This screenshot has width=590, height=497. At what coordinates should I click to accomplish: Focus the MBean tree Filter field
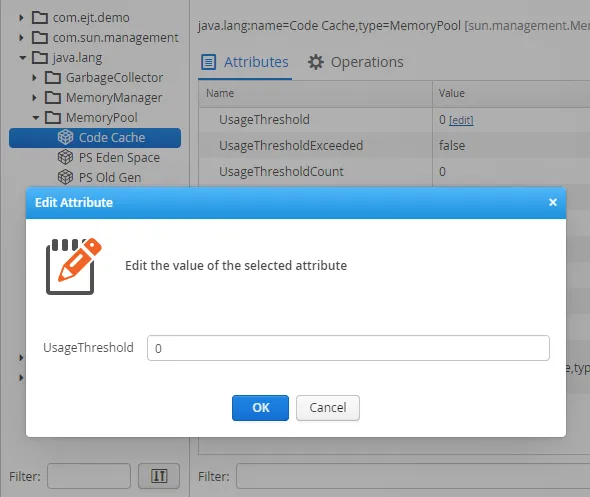(x=89, y=476)
